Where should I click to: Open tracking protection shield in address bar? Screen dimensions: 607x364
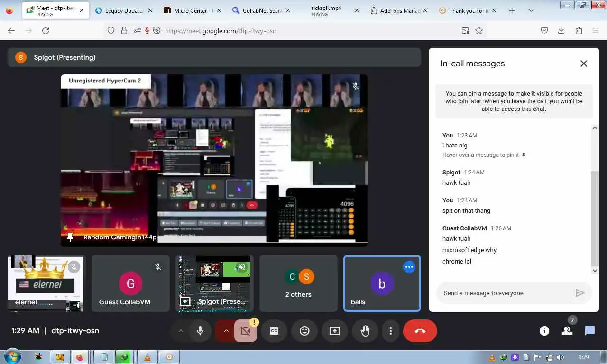point(111,31)
